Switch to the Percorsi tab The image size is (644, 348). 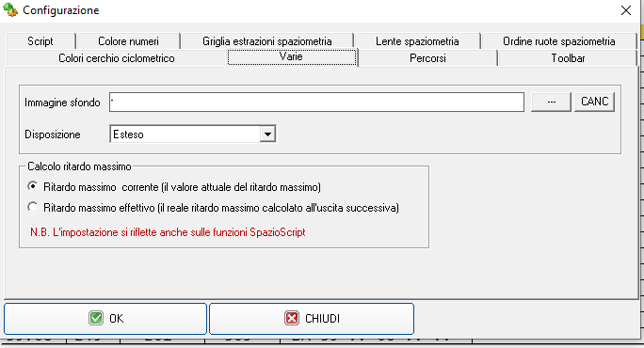coord(427,58)
